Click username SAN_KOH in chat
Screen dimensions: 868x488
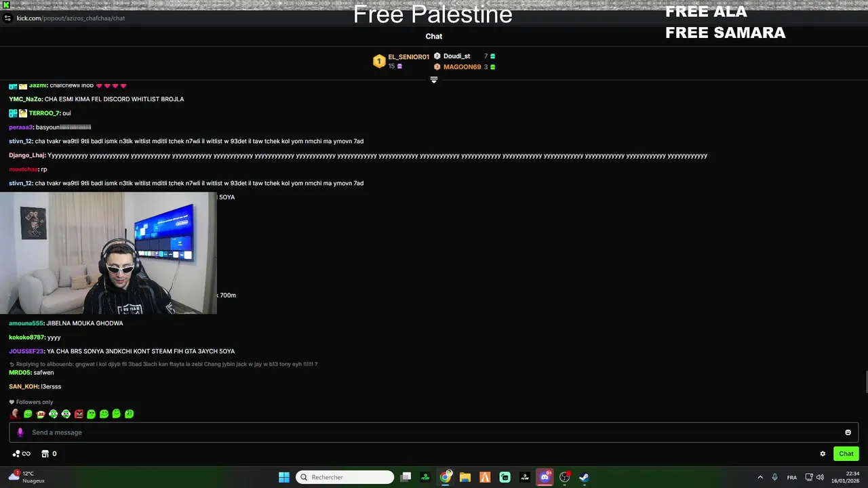coord(24,386)
